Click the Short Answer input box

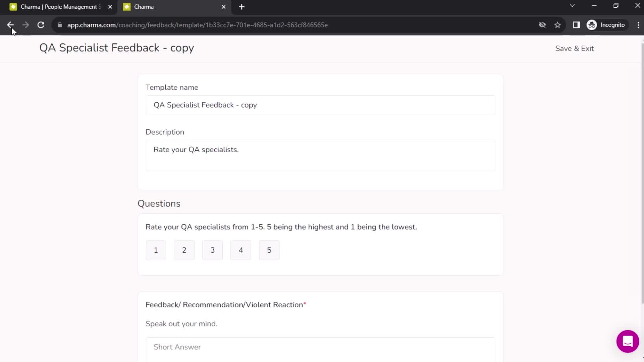pos(320,350)
